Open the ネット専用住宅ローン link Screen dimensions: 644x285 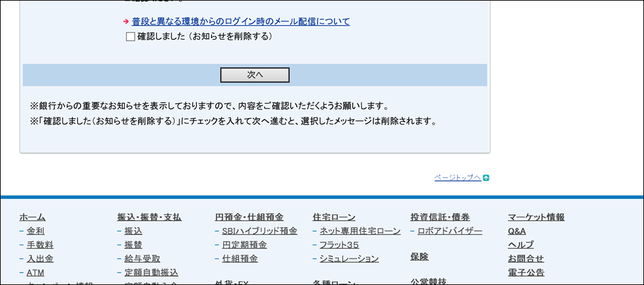tap(360, 231)
